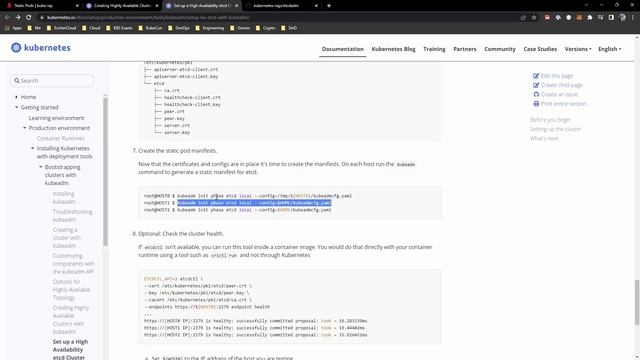Click the Kubernetes logo

pyautogui.click(x=41, y=48)
